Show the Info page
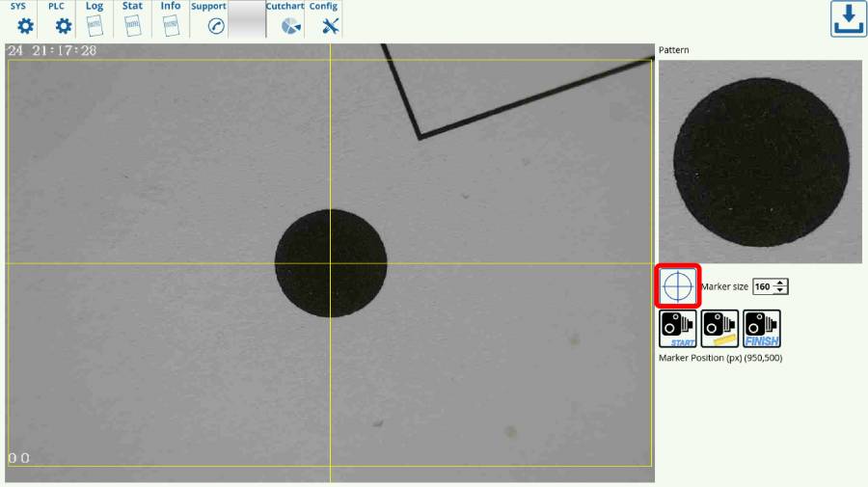Image resolution: width=868 pixels, height=487 pixels. coord(171,26)
